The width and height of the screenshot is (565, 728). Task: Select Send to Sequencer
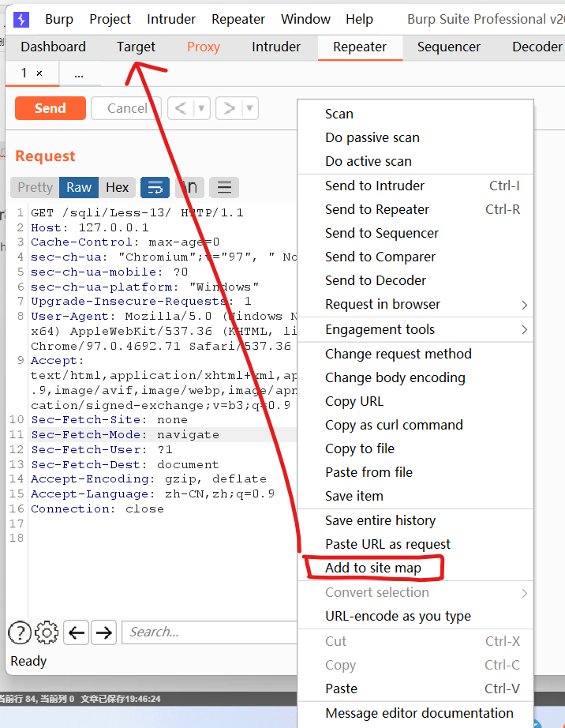coord(415,233)
